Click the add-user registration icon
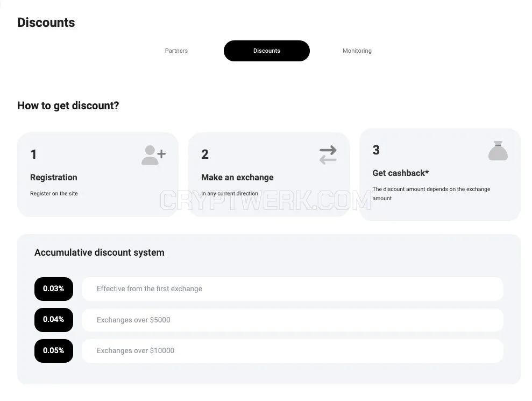Viewport: 532px width, 401px height. (154, 155)
